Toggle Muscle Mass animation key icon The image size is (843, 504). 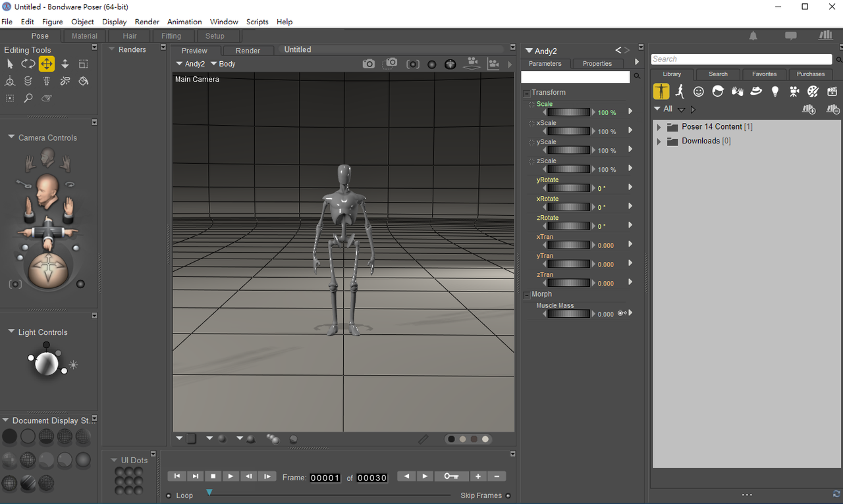tap(621, 313)
